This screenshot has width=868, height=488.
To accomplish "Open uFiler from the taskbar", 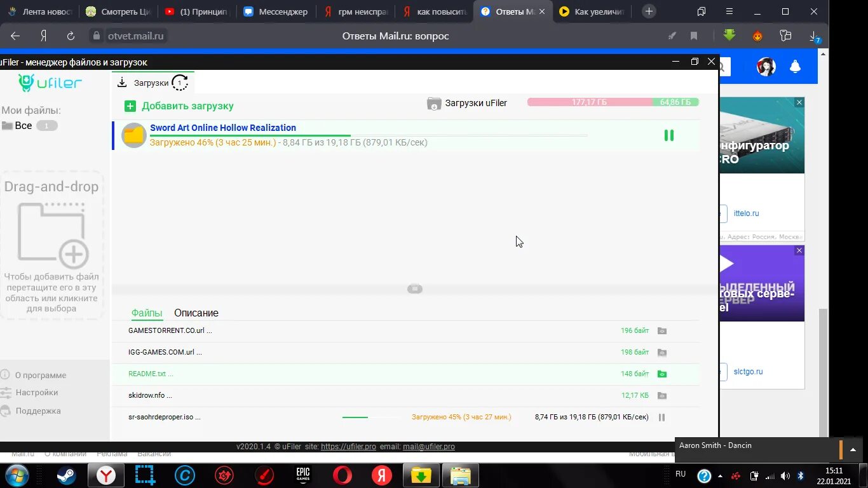I will tap(421, 475).
